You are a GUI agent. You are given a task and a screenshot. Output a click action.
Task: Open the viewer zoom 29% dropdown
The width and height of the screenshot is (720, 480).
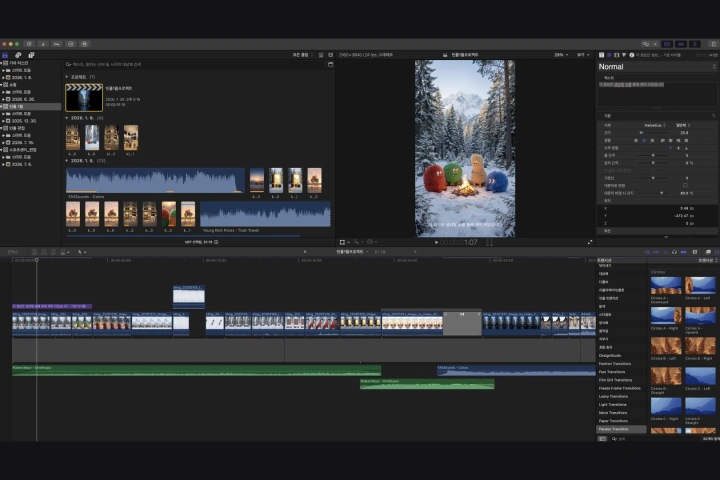point(561,55)
